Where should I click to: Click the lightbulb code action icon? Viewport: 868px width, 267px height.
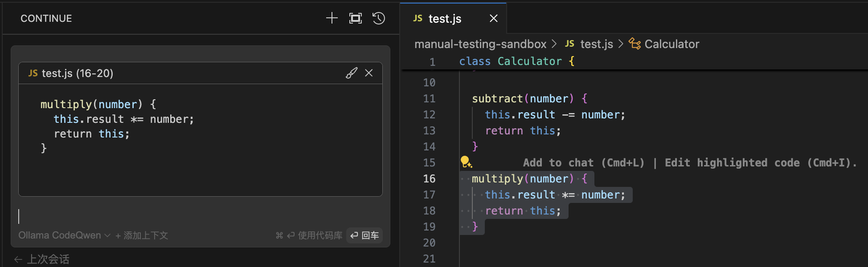[466, 162]
